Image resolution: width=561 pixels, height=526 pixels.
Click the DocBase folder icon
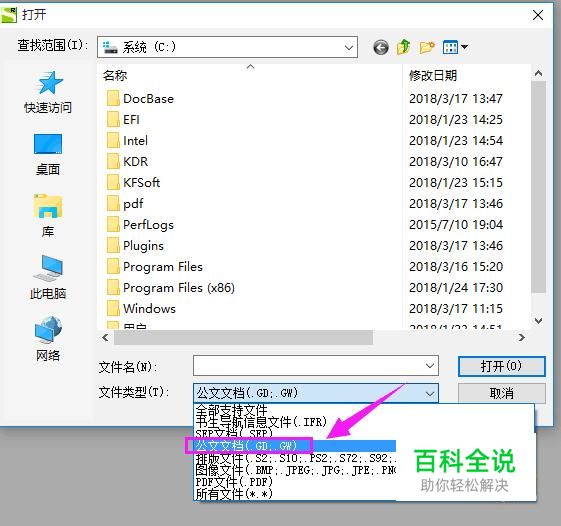coord(113,98)
